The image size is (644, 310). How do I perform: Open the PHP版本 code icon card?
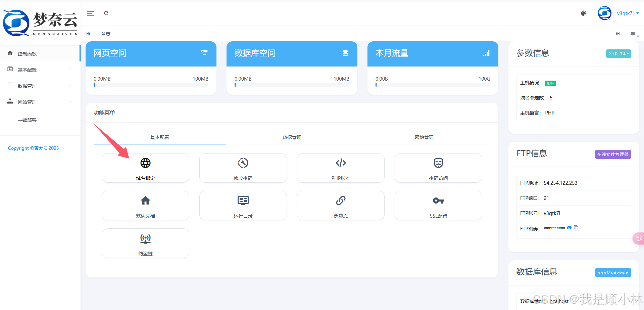point(341,168)
